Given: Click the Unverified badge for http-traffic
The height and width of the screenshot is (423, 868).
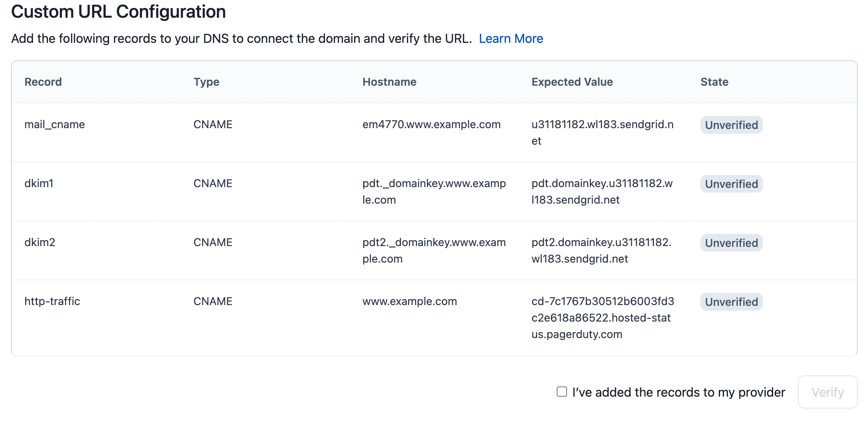Looking at the screenshot, I should pos(731,302).
